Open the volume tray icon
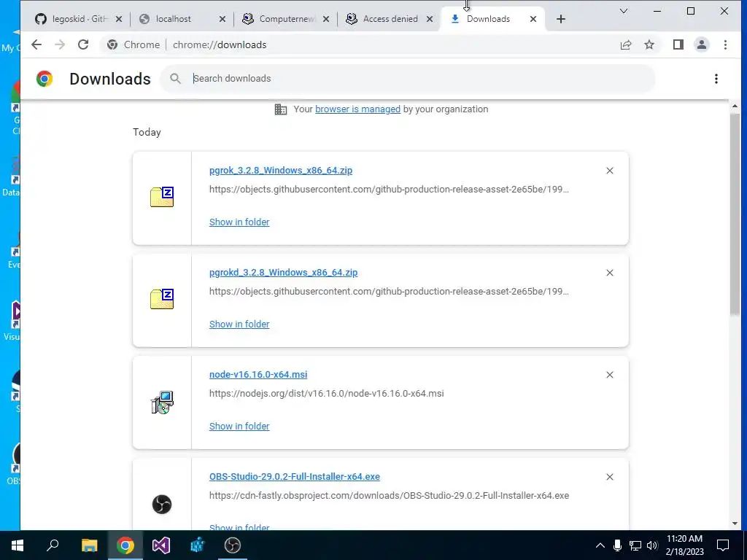The image size is (747, 560). [x=652, y=545]
